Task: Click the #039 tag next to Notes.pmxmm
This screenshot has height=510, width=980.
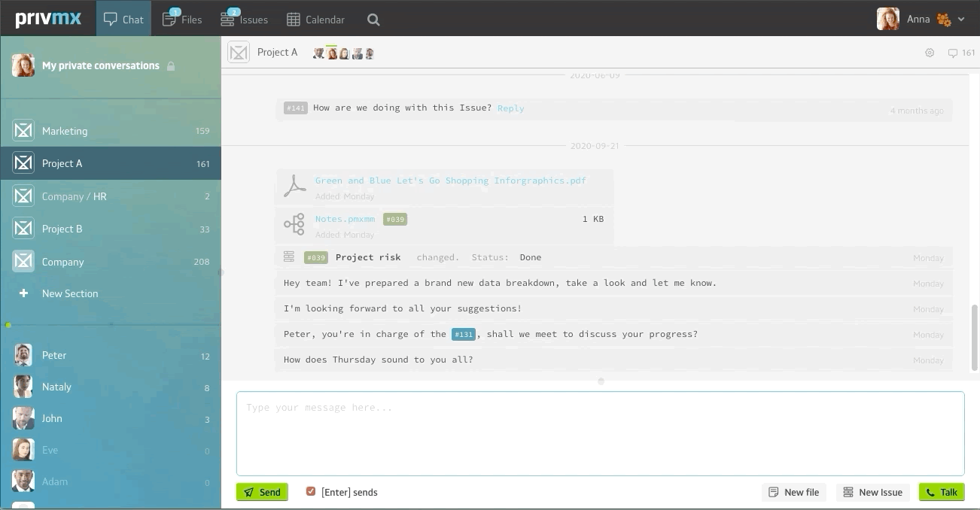Action: click(395, 219)
